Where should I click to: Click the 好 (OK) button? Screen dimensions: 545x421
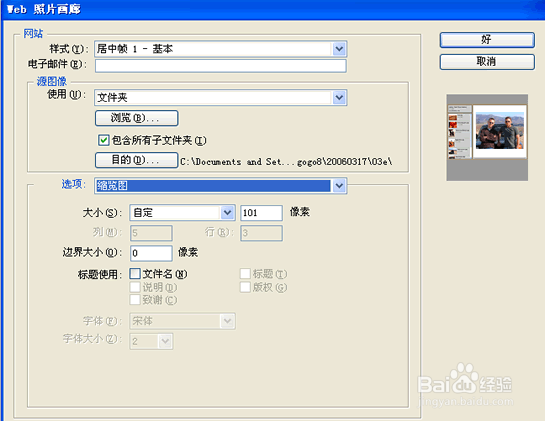pyautogui.click(x=487, y=40)
